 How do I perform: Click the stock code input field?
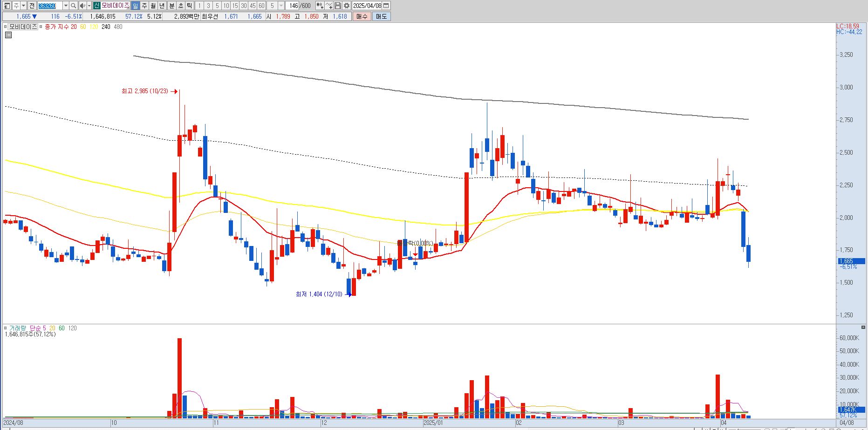click(50, 6)
